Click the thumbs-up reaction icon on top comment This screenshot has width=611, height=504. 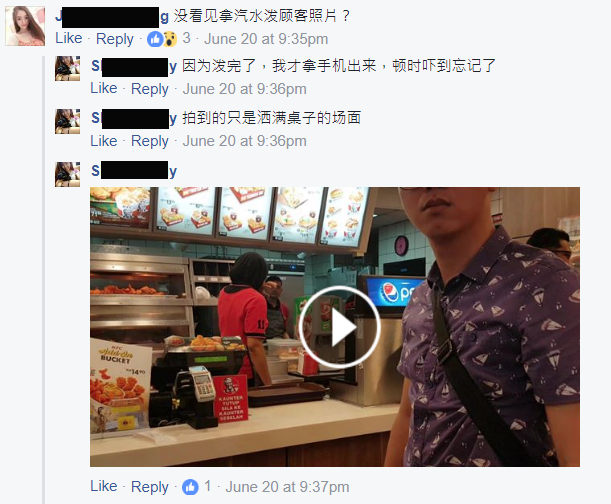click(x=155, y=39)
